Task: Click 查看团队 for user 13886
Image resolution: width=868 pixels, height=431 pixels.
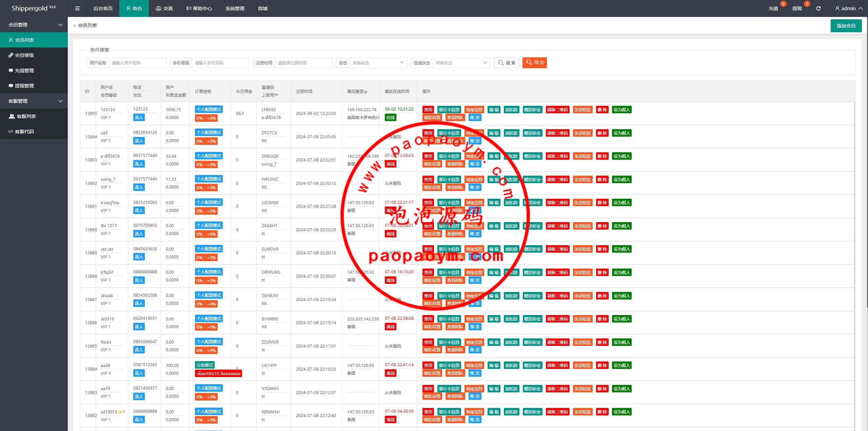Action: click(455, 327)
